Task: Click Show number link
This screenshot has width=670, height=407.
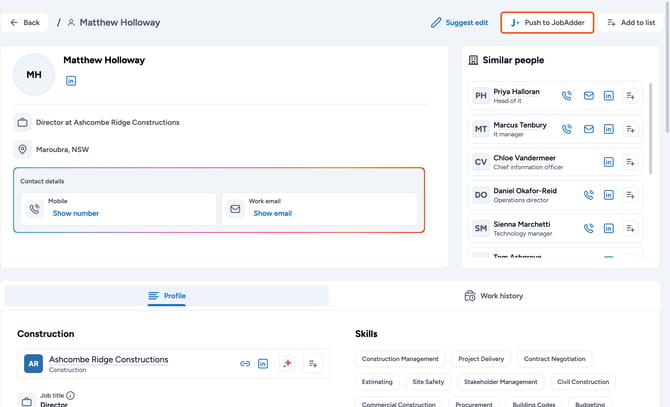Action: coord(76,213)
